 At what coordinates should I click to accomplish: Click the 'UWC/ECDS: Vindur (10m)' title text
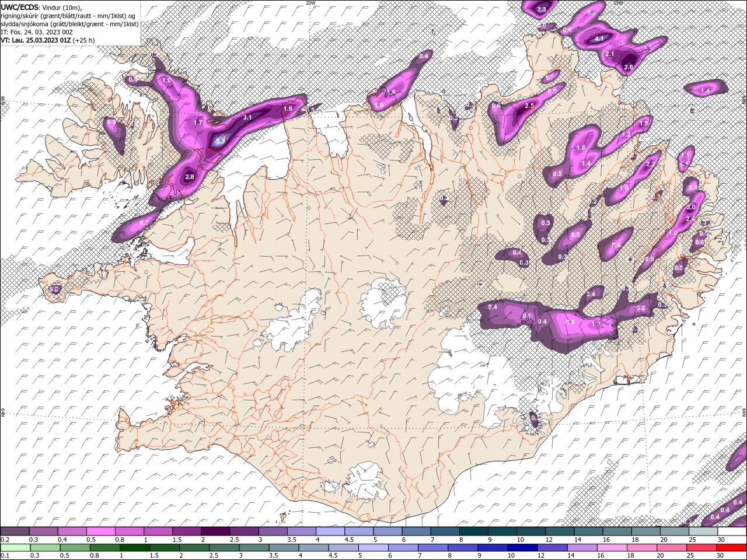tap(41, 6)
